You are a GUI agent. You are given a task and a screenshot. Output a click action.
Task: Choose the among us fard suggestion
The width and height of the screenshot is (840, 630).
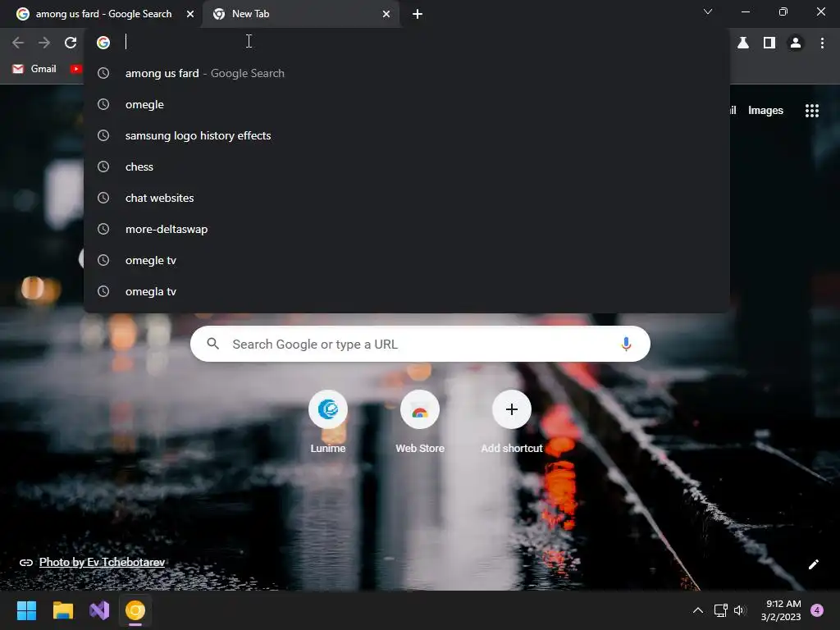click(x=407, y=73)
